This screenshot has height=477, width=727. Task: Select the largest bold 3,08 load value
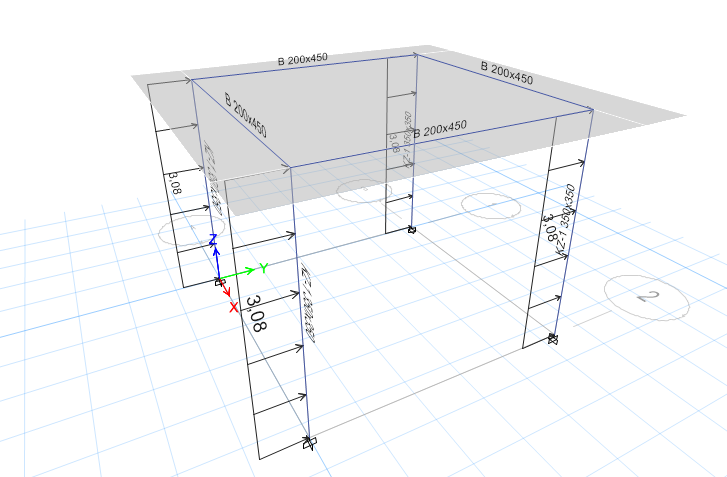256,313
